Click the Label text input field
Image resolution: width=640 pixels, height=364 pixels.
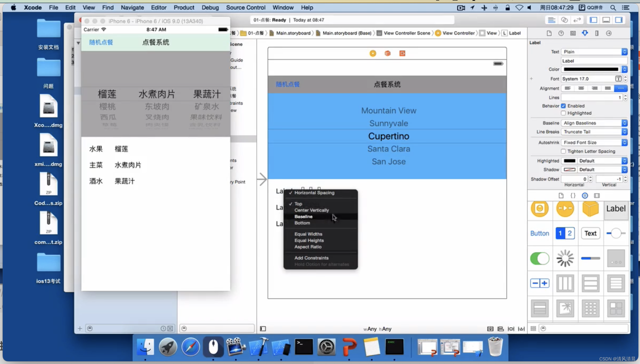(594, 61)
